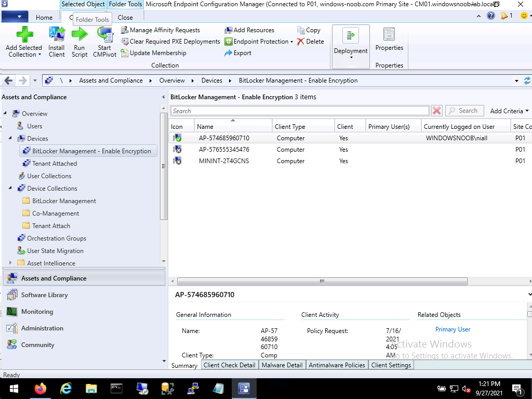Select device row AP-576555345476
This screenshot has height=399, width=532.
(x=350, y=150)
